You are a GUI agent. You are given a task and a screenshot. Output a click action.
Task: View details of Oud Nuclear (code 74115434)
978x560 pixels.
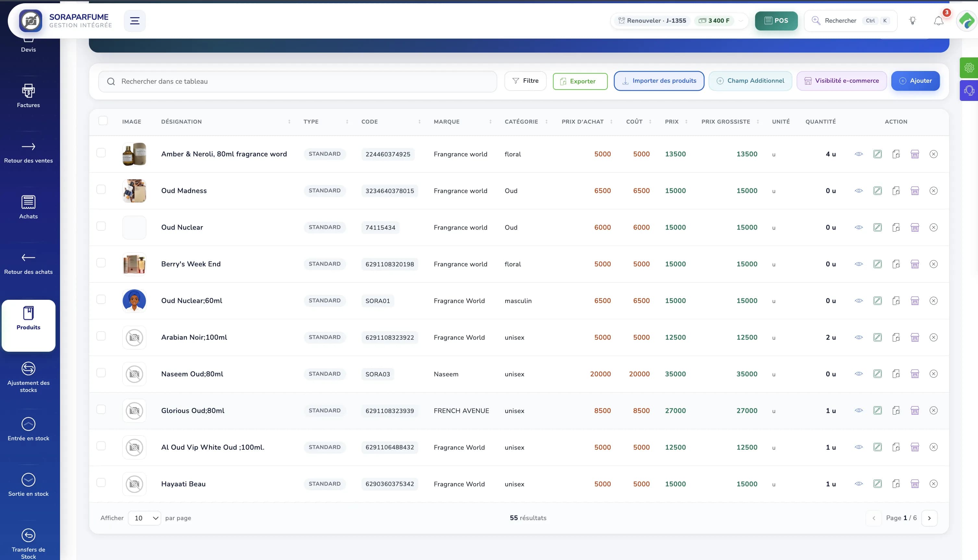(x=859, y=228)
